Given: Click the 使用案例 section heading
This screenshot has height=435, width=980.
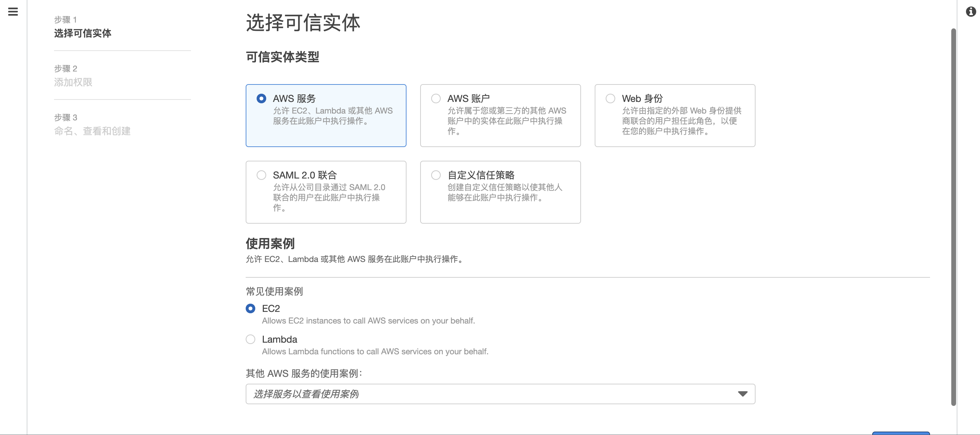Looking at the screenshot, I should pos(270,243).
